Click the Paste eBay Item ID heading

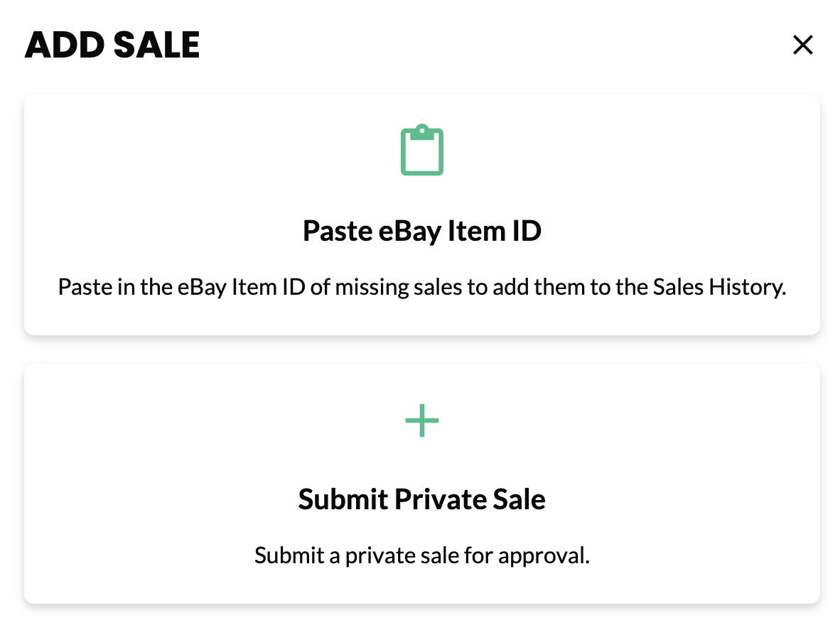point(422,231)
